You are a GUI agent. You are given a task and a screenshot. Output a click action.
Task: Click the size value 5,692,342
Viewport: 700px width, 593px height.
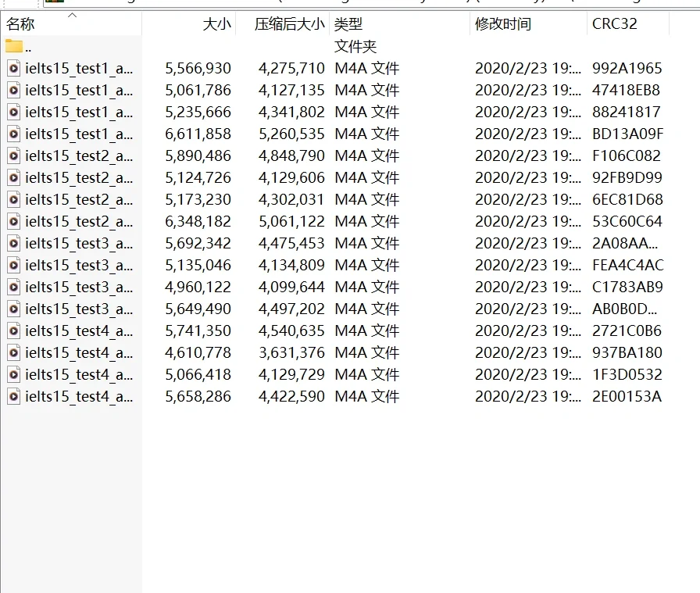[198, 243]
